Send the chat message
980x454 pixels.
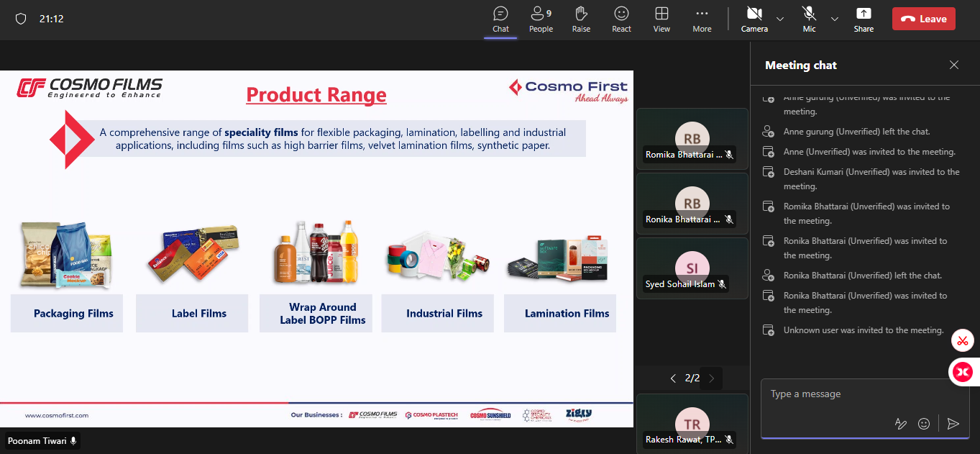tap(953, 424)
